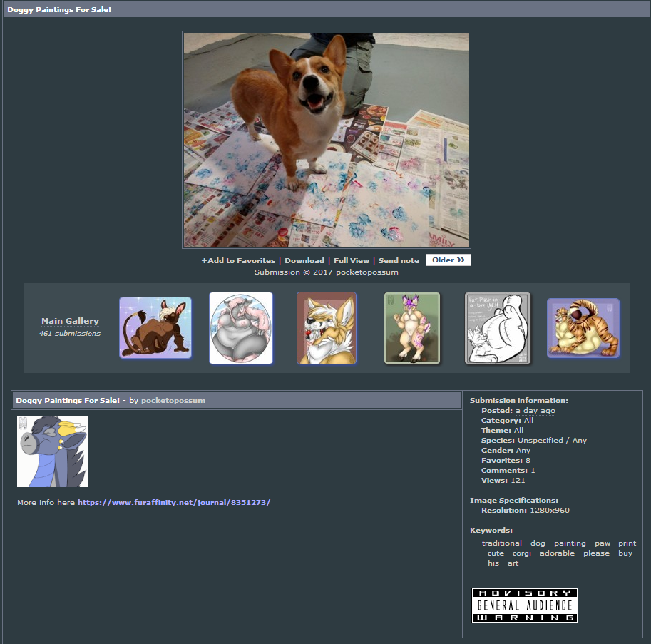Select the 'art' keyword
651x644 pixels.
point(513,563)
